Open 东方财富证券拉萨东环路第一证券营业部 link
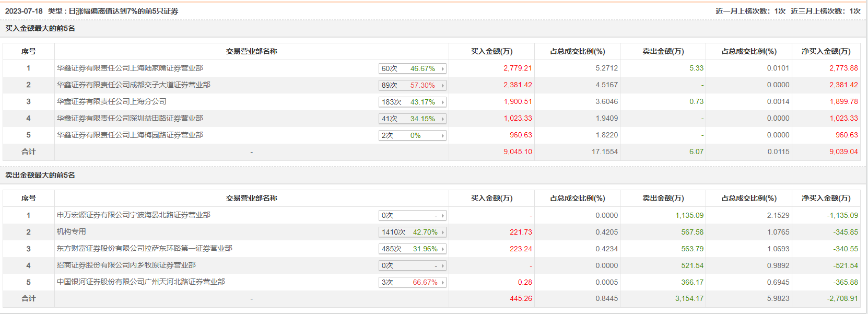This screenshot has width=868, height=314. [x=144, y=248]
